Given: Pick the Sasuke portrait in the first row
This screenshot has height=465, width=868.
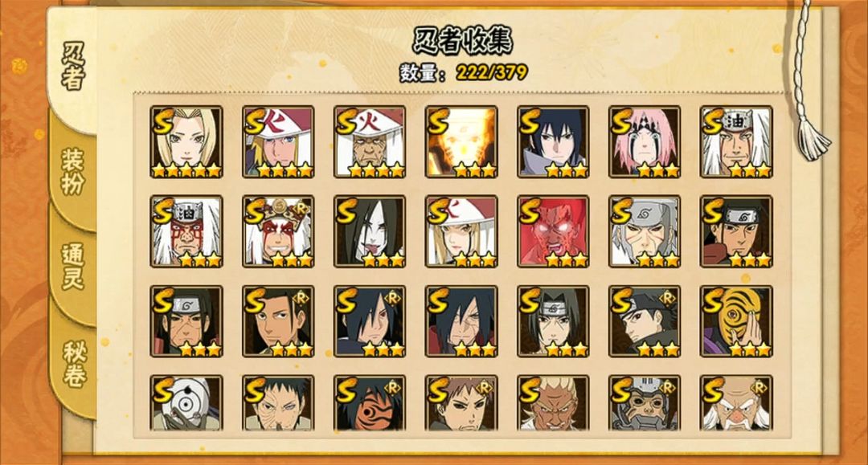Looking at the screenshot, I should coord(553,142).
